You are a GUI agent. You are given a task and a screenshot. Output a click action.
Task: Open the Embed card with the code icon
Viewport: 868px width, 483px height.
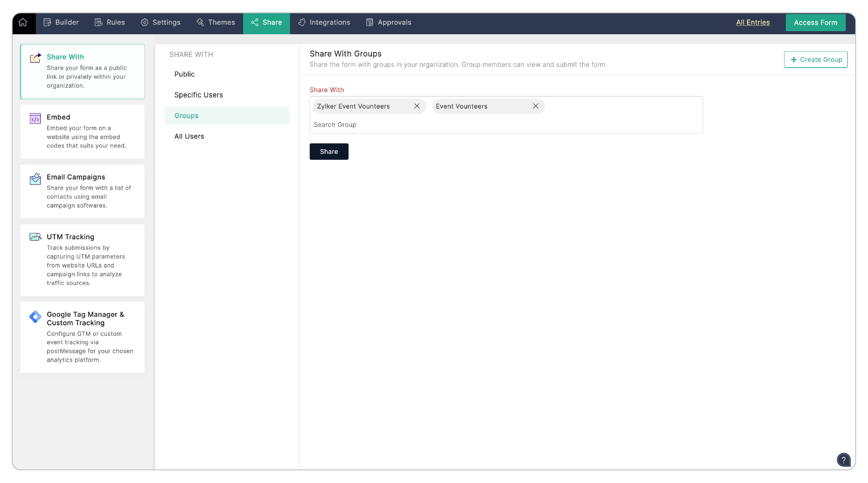tap(82, 131)
